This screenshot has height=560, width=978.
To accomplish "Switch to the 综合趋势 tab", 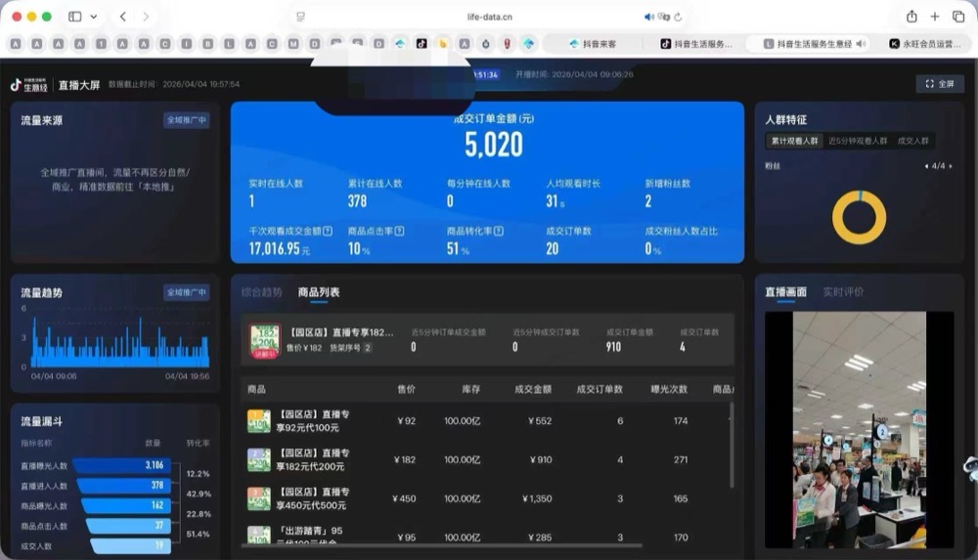I will tap(261, 292).
